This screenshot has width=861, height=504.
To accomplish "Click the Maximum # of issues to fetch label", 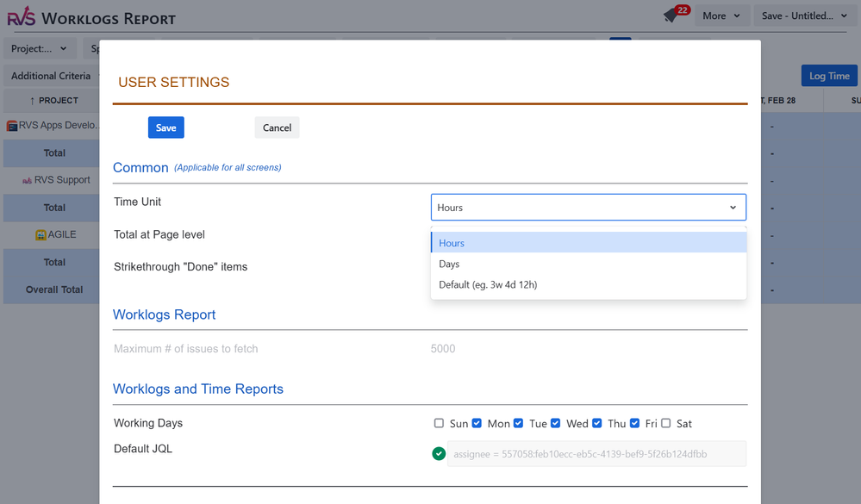I will [185, 349].
